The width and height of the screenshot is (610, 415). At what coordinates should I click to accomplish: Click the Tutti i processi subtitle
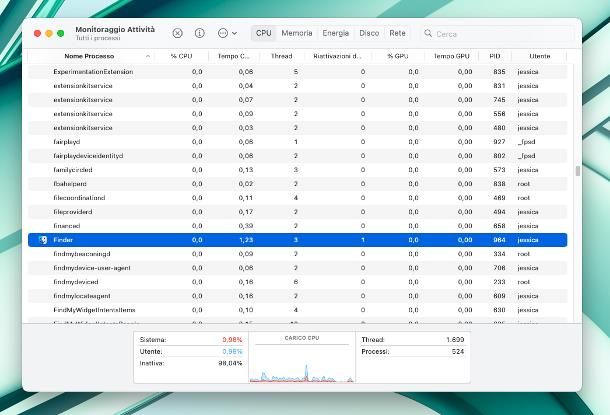(98, 38)
